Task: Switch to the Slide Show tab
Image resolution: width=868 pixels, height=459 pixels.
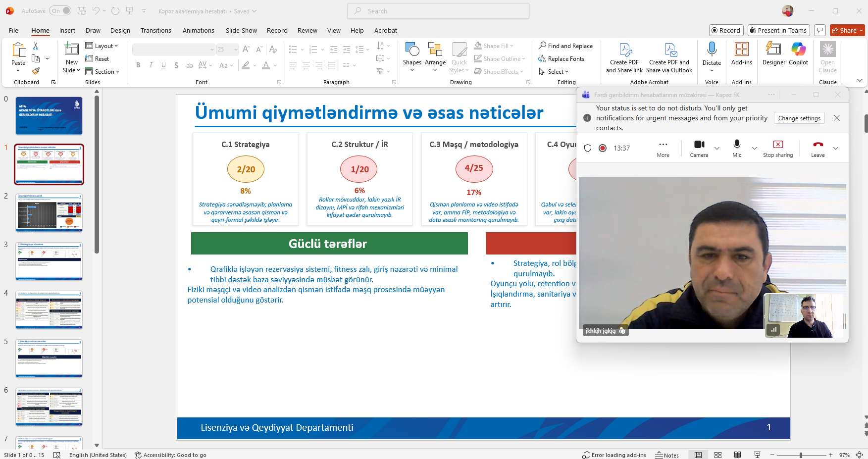Action: pyautogui.click(x=241, y=31)
